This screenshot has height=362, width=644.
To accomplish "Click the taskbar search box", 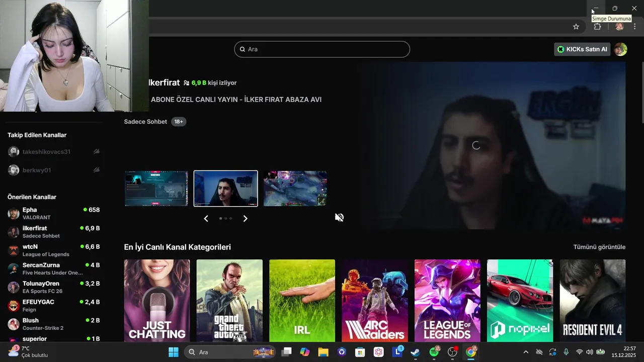I will tap(229, 352).
